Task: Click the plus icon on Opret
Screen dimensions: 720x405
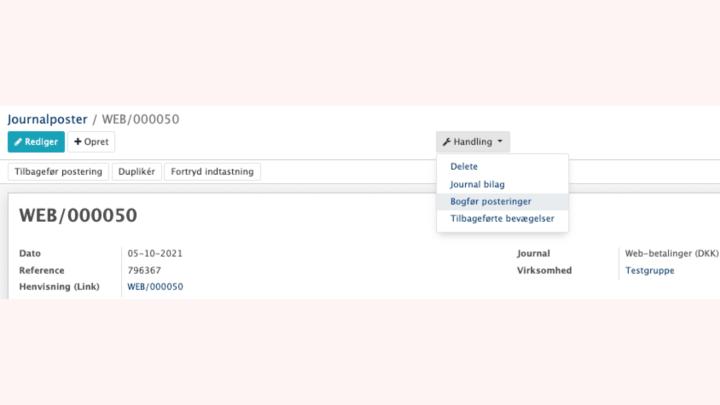Action: pos(78,142)
